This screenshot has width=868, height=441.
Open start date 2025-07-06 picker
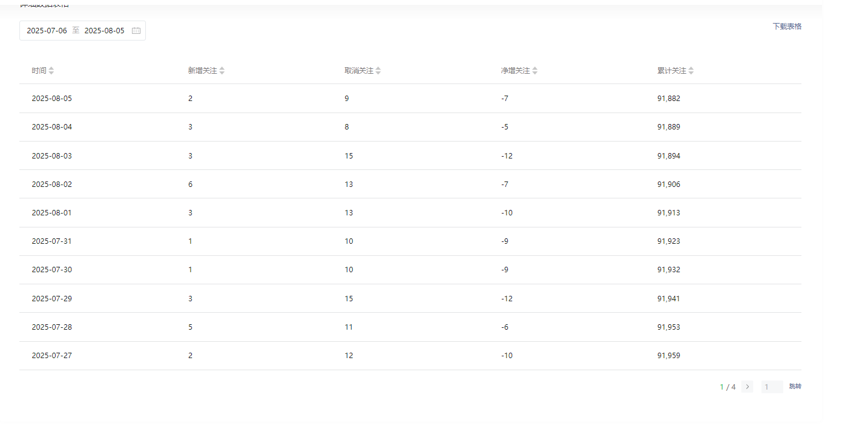pos(47,31)
